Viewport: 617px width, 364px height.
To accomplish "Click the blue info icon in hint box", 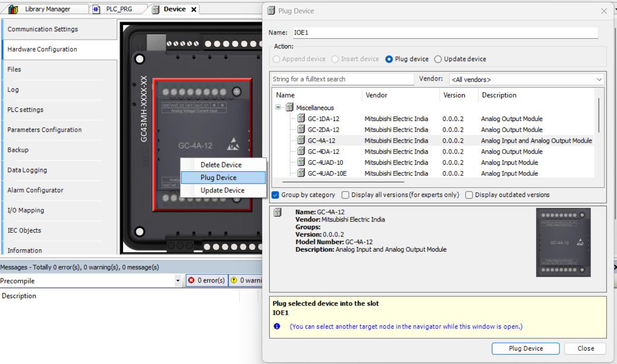I will [x=277, y=326].
